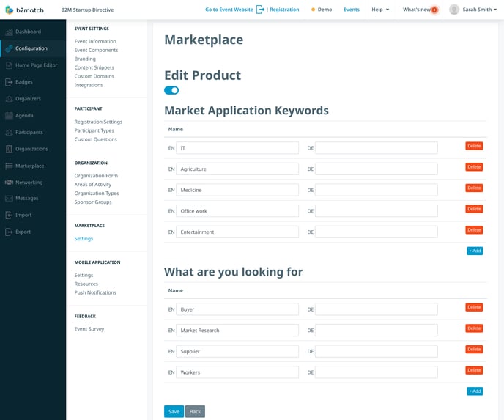Open the Organizations building icon
The height and width of the screenshot is (420, 504).
point(9,149)
